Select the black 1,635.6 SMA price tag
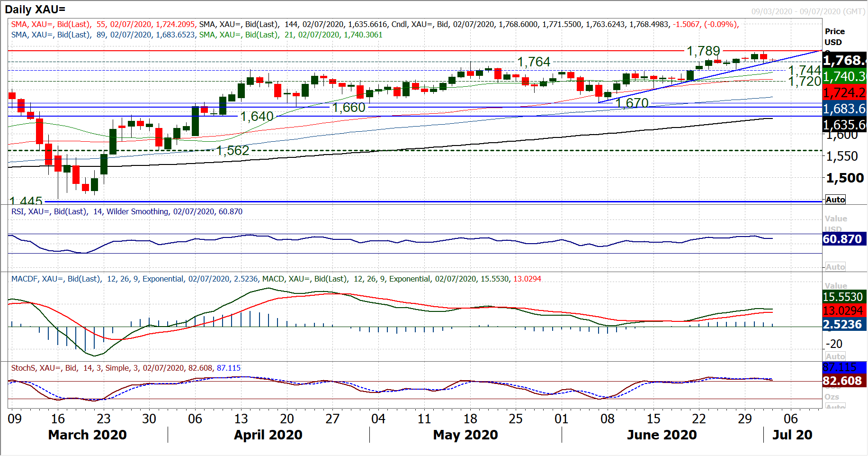Screen dimensions: 868x456 tap(844, 125)
